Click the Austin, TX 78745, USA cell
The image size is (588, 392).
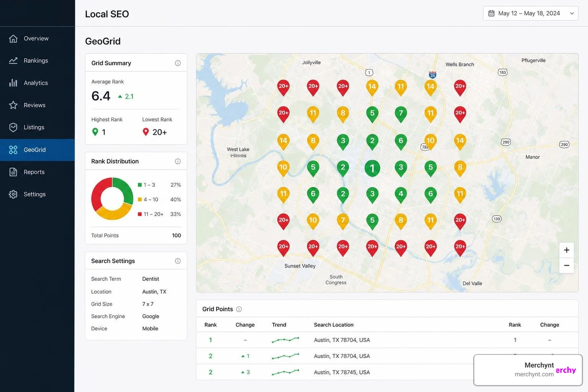[x=342, y=372]
